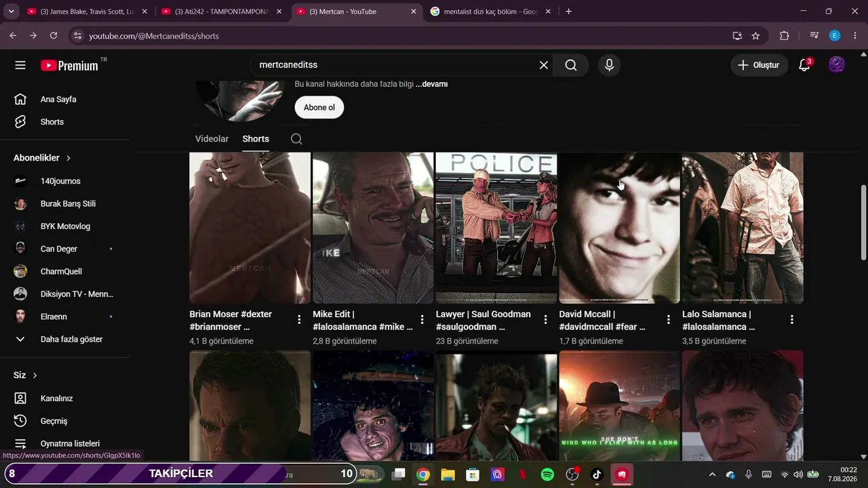Screen dimensions: 868x488
Task: Play the Lawyer Saul Goodman short thumbnail
Action: click(x=496, y=228)
